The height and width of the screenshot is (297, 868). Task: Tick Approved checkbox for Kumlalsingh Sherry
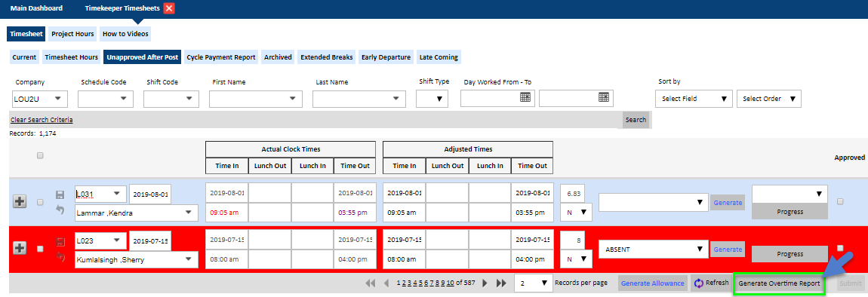pyautogui.click(x=840, y=248)
